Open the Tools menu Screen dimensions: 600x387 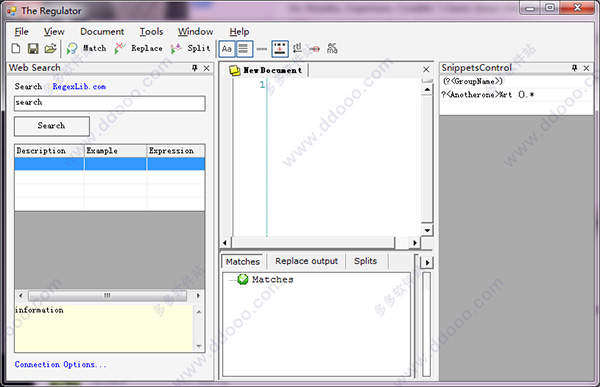[151, 32]
